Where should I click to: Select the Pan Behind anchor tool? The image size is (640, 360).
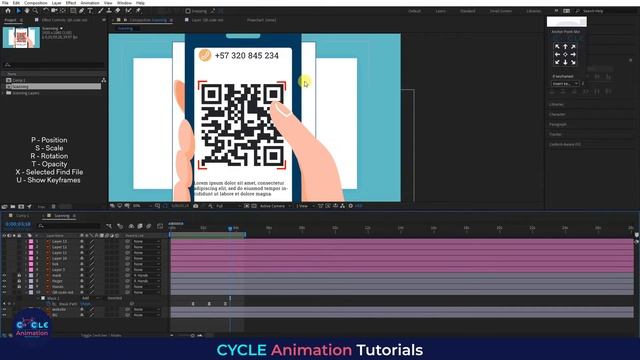[x=63, y=11]
